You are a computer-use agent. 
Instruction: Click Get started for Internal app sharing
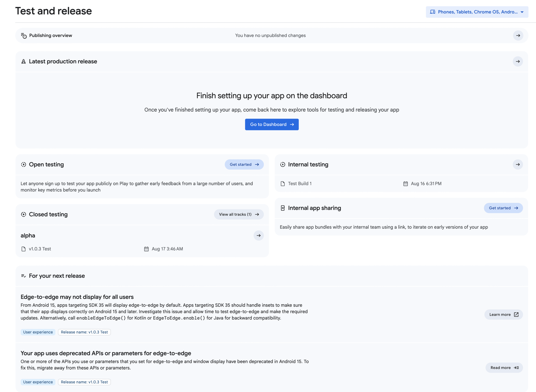coord(503,208)
